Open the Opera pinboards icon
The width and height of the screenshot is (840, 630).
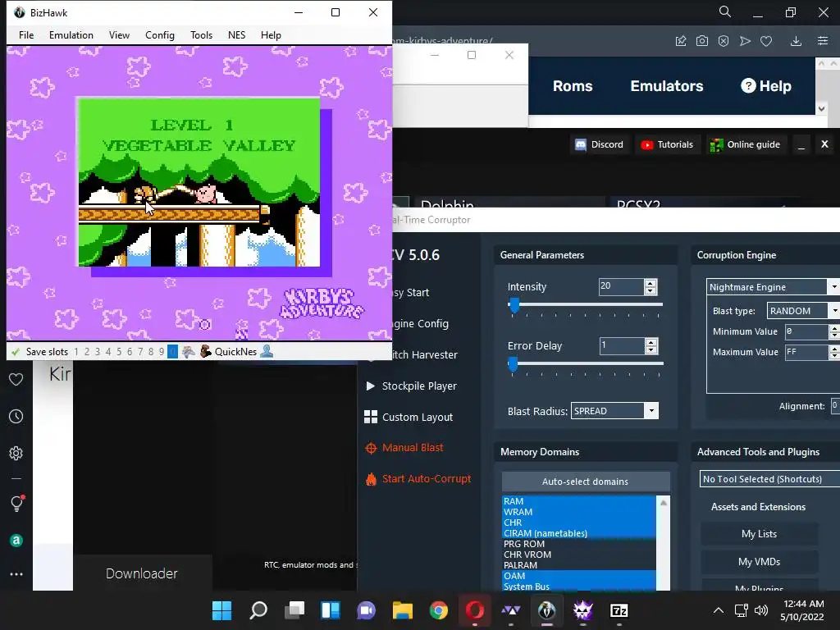(681, 41)
